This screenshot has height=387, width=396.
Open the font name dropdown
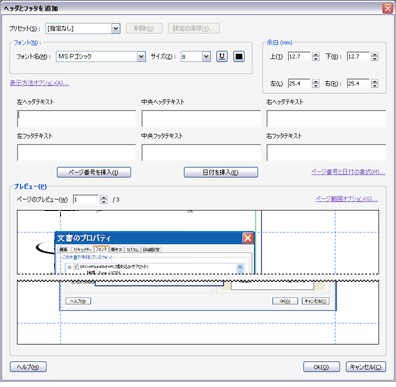[x=141, y=56]
